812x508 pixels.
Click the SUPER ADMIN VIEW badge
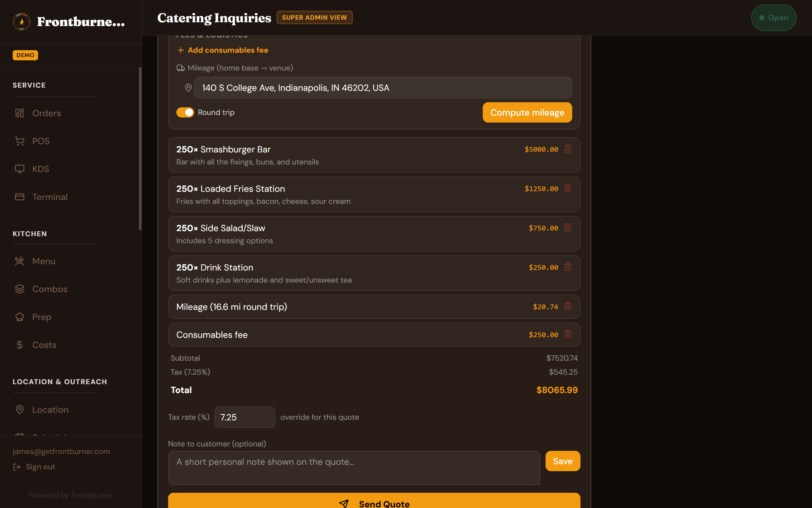coord(314,17)
